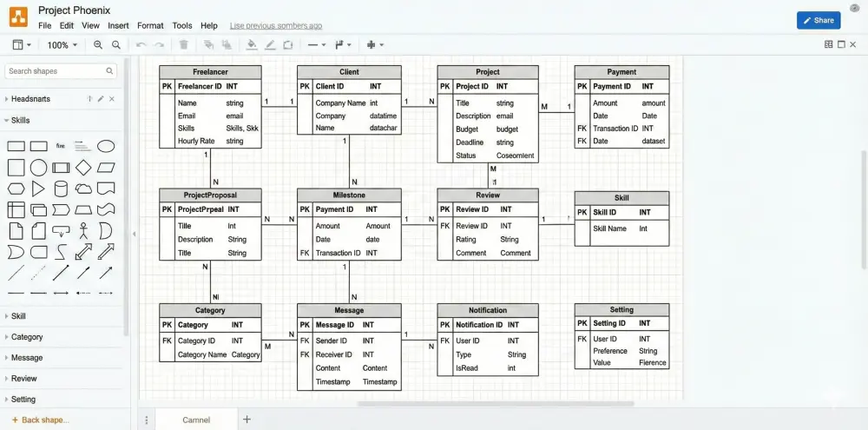Select the diamond shape in the palette

(x=83, y=168)
